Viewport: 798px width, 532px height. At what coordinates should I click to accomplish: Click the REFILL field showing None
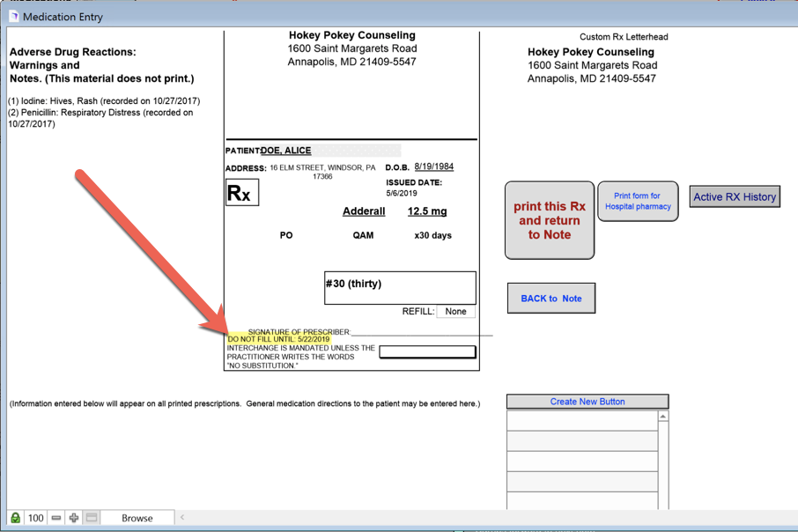point(455,312)
